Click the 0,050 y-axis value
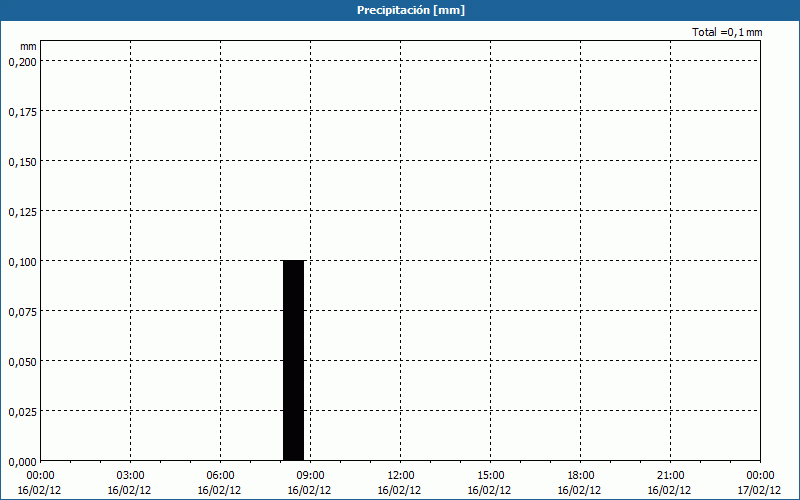Image resolution: width=800 pixels, height=500 pixels. click(22, 361)
